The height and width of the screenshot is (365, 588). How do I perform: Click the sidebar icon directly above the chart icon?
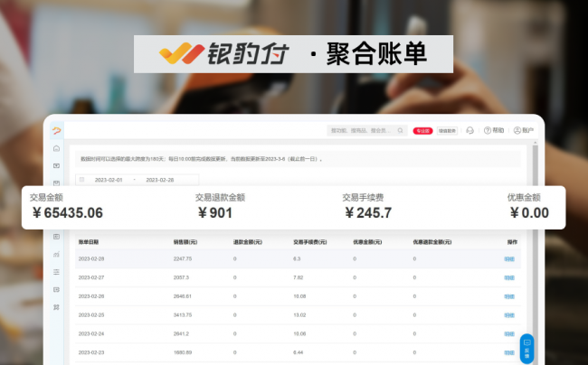click(56, 237)
